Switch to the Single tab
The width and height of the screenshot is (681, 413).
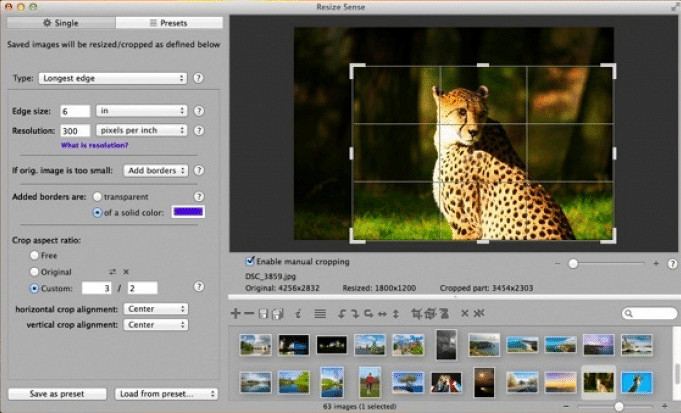(61, 21)
